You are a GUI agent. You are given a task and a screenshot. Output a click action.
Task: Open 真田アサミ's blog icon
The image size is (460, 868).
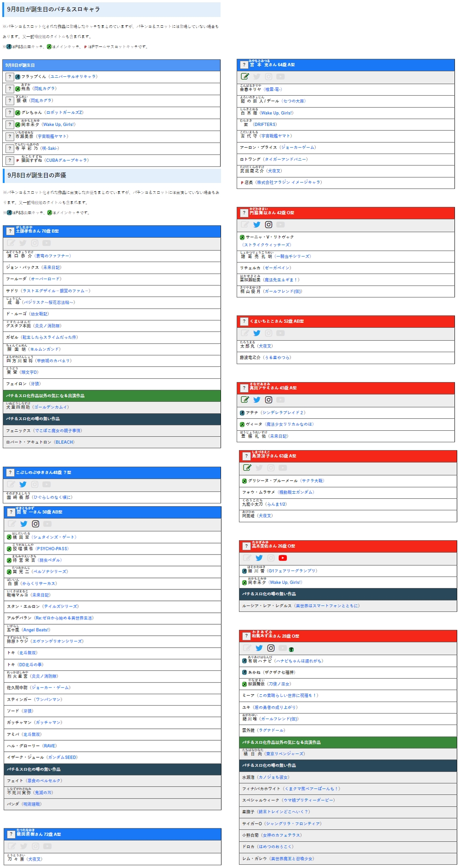pyautogui.click(x=245, y=400)
